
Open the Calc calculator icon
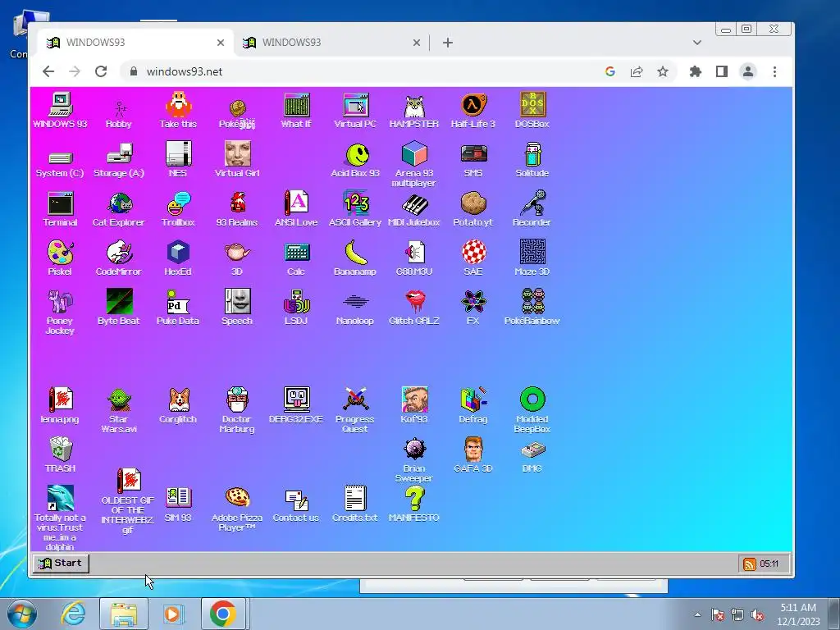coord(296,253)
